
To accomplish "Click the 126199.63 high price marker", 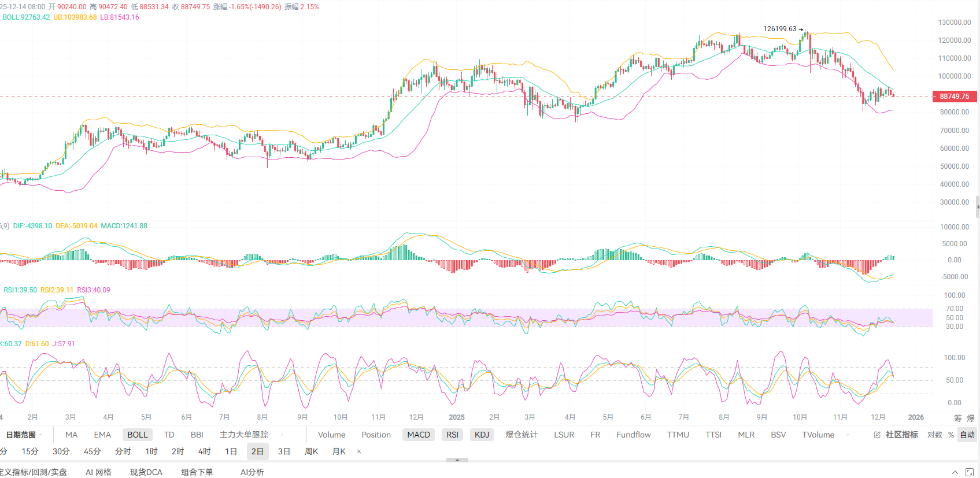I will (x=779, y=29).
